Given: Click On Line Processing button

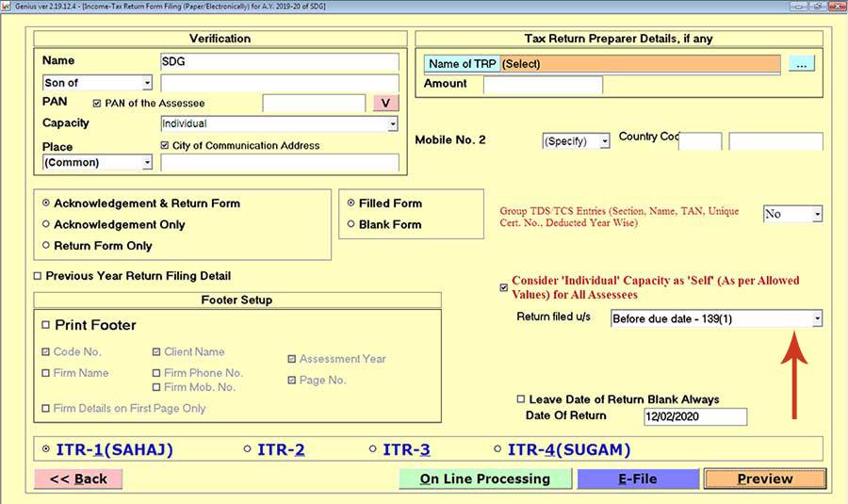Looking at the screenshot, I should 484,479.
